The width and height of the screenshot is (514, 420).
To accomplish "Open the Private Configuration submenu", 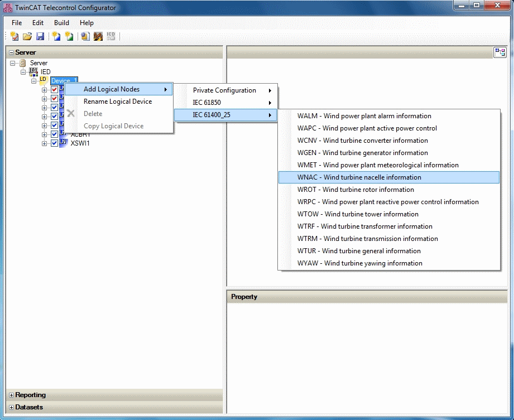I will coord(226,90).
